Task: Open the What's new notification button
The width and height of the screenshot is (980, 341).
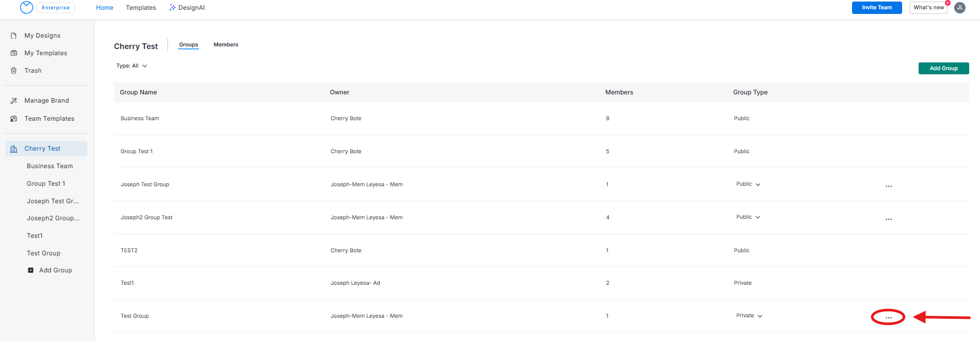Action: coord(928,8)
